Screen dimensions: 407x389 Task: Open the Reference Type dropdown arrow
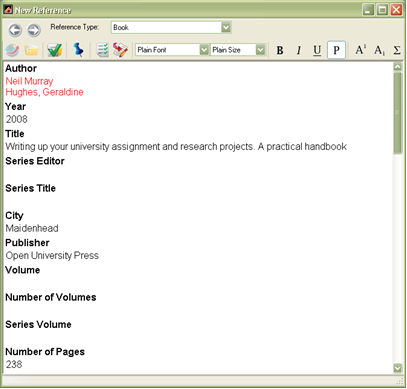click(226, 27)
